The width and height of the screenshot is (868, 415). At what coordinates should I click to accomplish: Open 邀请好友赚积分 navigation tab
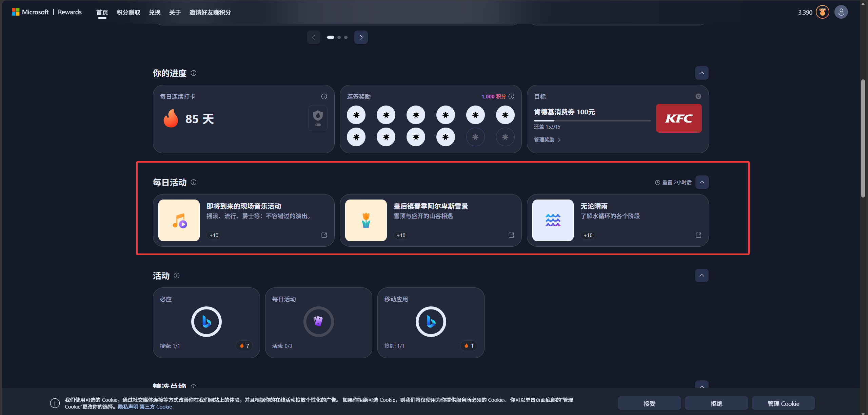point(210,13)
